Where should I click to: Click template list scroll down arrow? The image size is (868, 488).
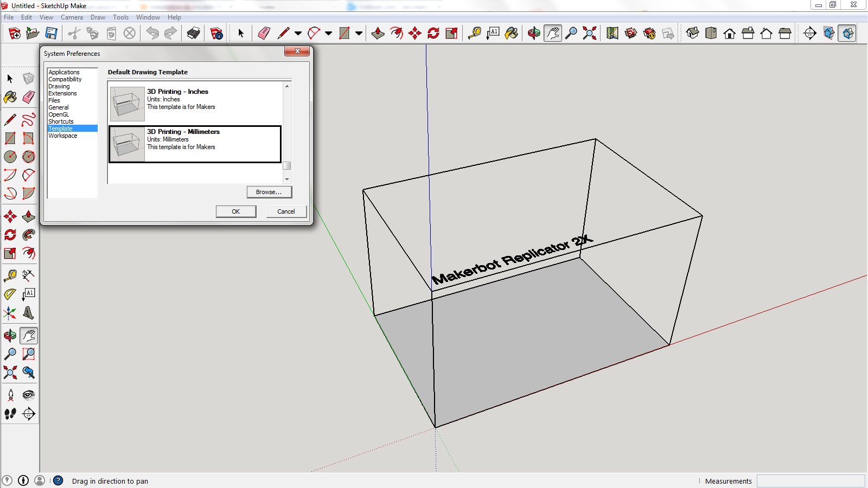(x=287, y=179)
